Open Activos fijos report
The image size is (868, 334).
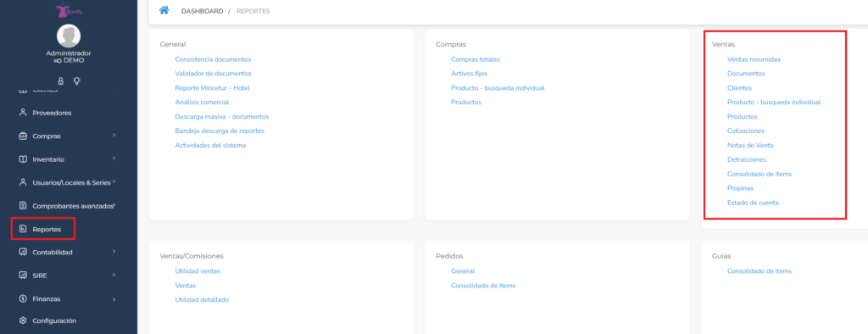point(469,73)
